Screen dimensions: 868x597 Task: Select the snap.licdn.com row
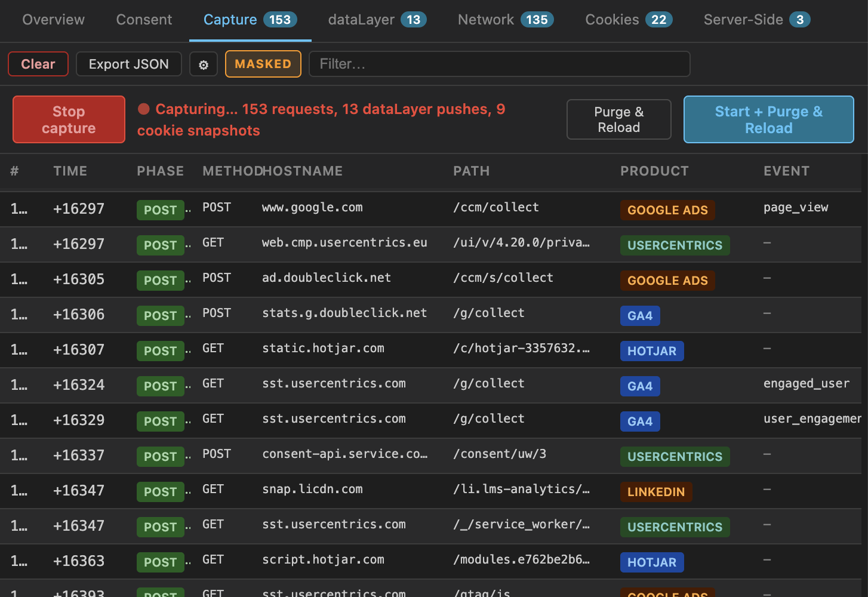point(430,491)
